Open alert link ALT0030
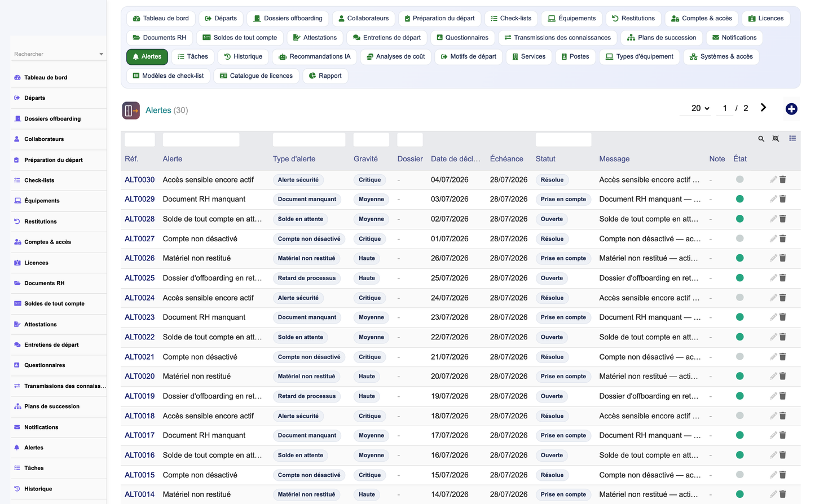Screen dimensions: 815x504 139,180
